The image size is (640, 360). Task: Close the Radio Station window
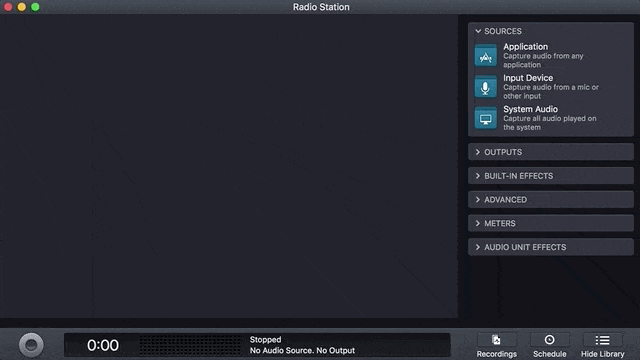point(8,7)
